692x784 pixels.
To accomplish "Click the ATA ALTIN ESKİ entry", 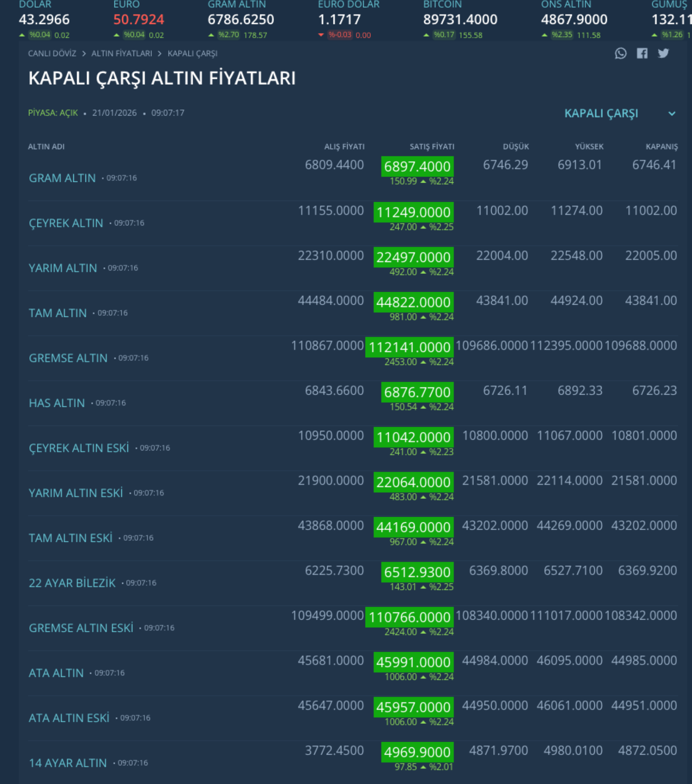I will pyautogui.click(x=69, y=718).
